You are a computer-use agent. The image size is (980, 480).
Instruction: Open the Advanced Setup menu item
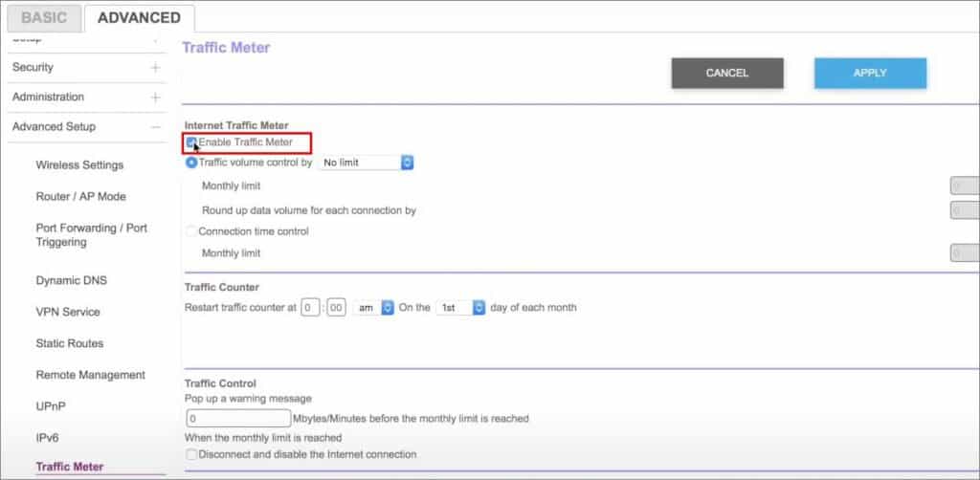(x=54, y=127)
